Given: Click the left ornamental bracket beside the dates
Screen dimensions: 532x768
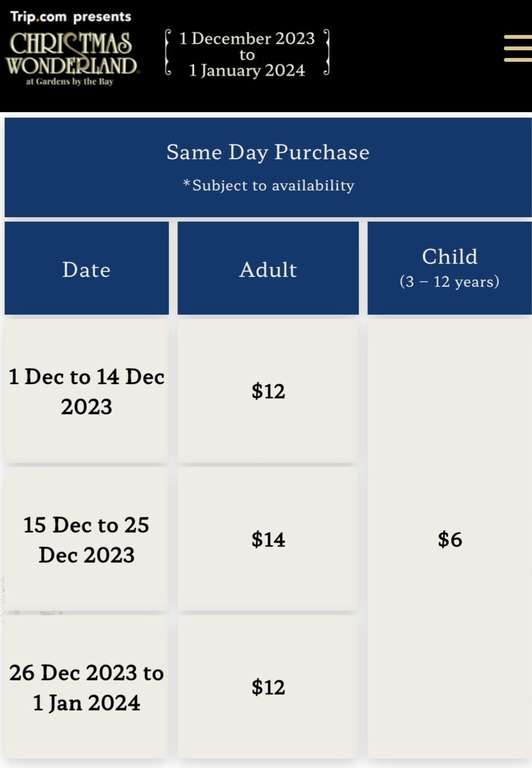Looking at the screenshot, I should (x=169, y=53).
